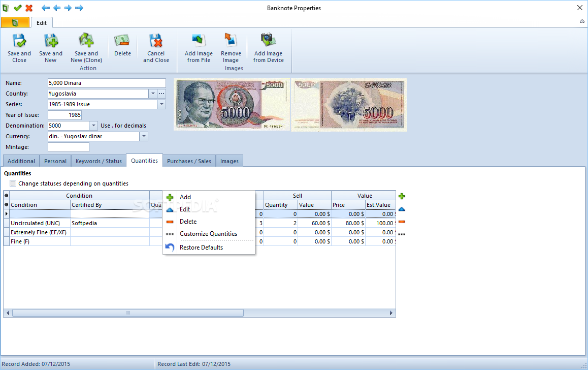
Task: Click Add Image from File icon
Action: point(199,41)
